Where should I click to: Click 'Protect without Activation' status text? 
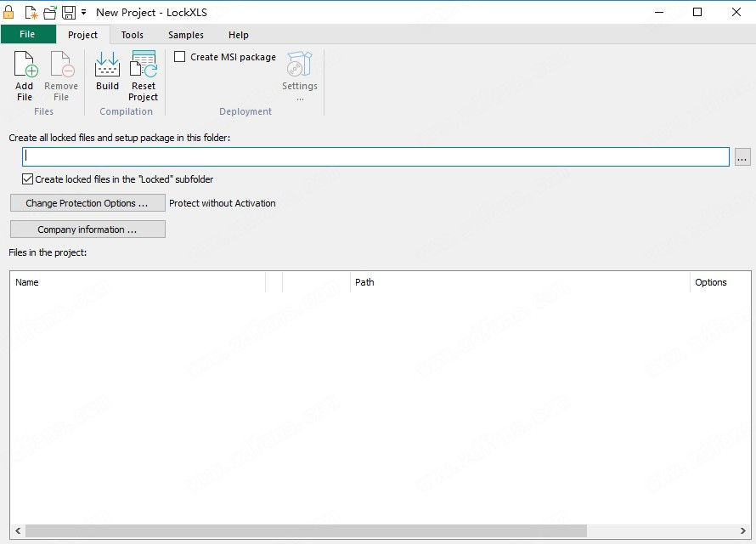(x=223, y=203)
